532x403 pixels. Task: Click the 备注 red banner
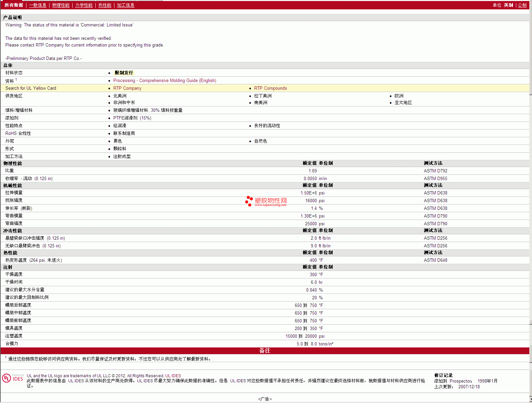coord(265,351)
